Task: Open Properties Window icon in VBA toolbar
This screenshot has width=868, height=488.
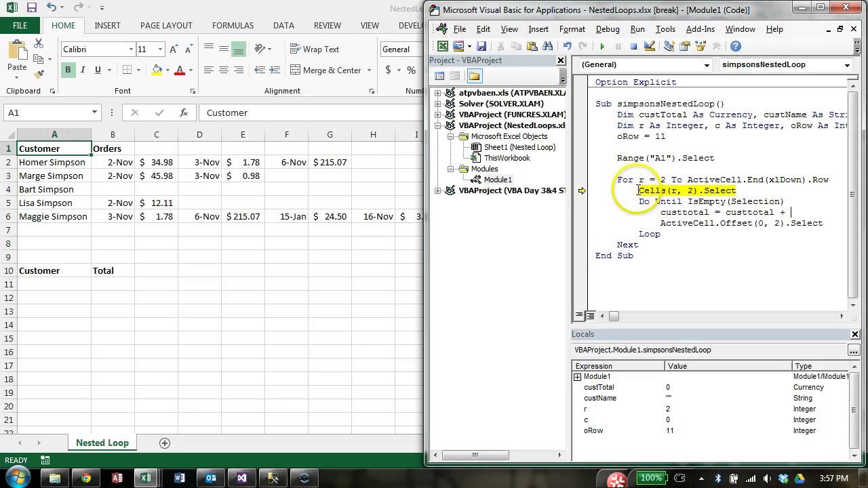Action: (685, 46)
